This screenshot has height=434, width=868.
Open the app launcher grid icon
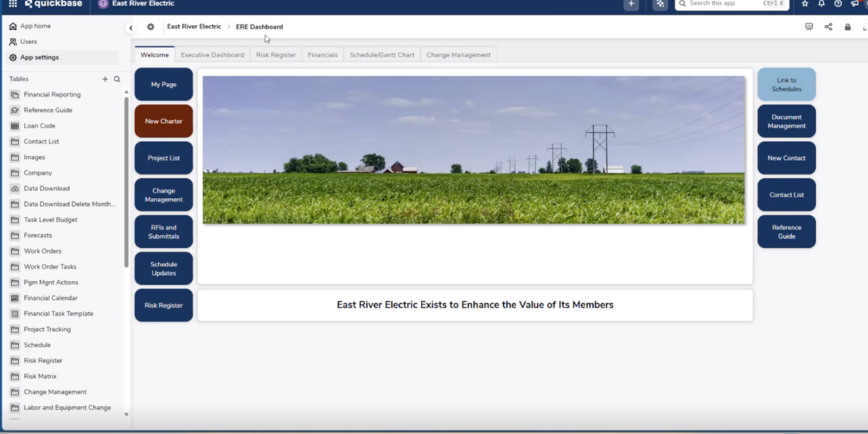pos(12,4)
